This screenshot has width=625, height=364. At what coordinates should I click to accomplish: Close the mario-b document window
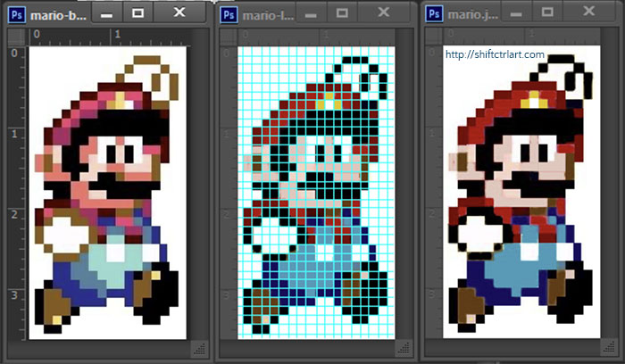click(179, 12)
